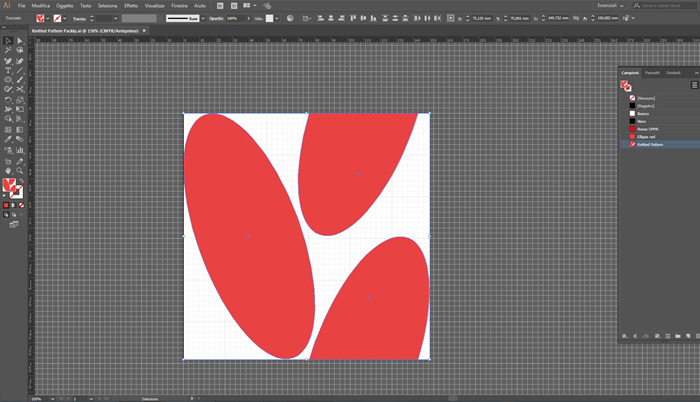Click the recolor artwork globe icon
The image size is (700, 402).
pos(290,18)
